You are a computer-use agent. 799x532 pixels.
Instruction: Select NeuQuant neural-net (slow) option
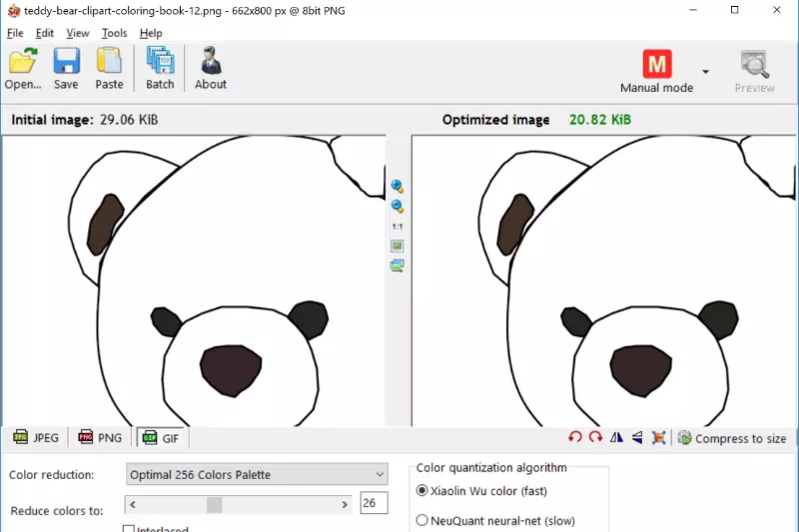421,520
